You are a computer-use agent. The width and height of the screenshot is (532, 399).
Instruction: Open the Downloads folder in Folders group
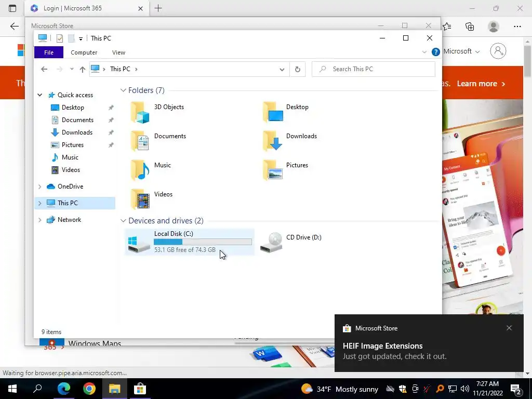click(290, 141)
